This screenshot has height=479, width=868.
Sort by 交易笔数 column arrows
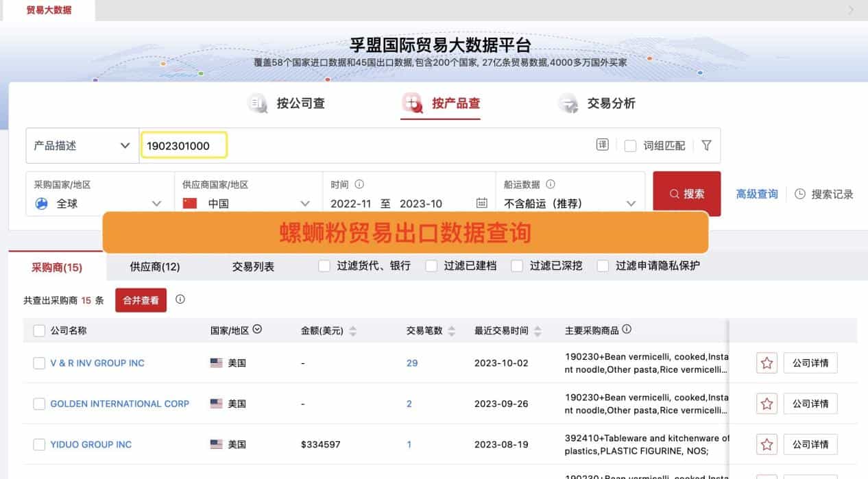451,331
